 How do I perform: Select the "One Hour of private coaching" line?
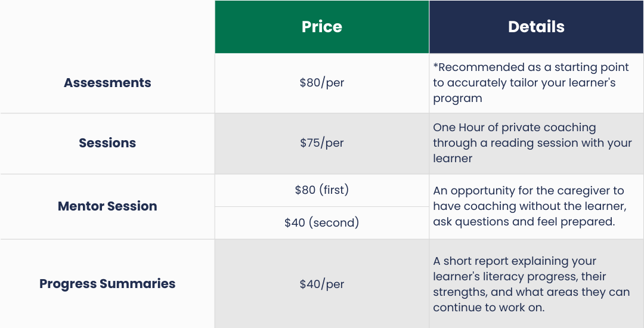pos(514,128)
